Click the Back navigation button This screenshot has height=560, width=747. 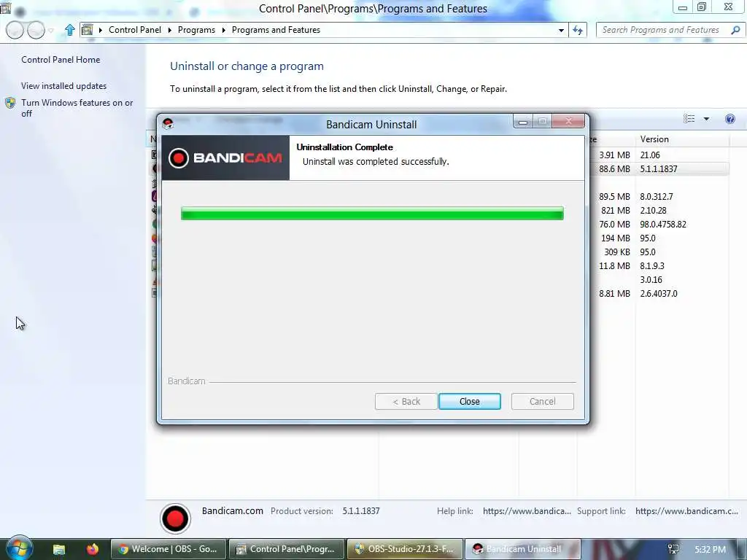(x=15, y=30)
